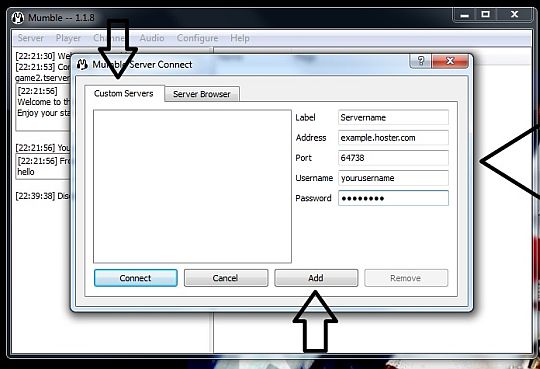540x369 pixels.
Task: Click 'Enjoy your' welcome log line
Action: point(43,113)
